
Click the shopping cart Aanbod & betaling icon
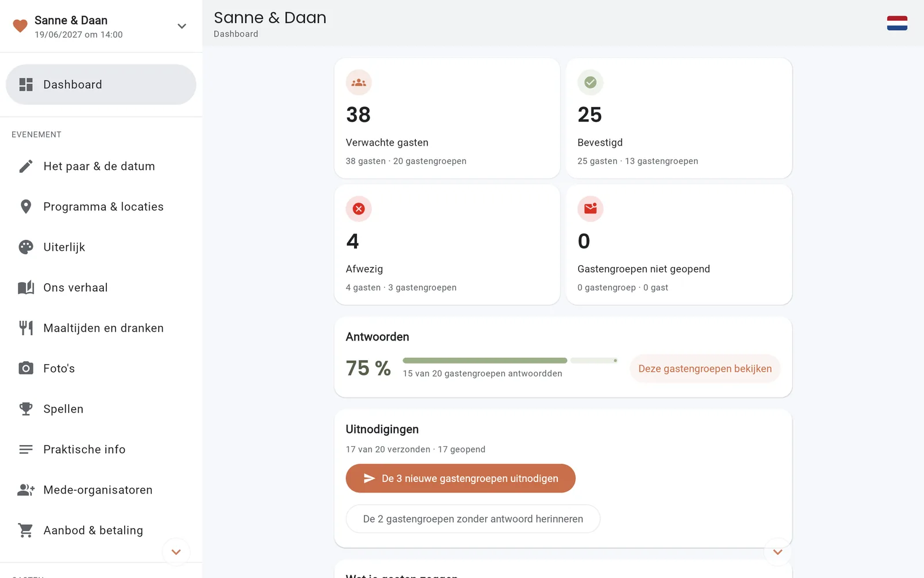click(x=26, y=531)
